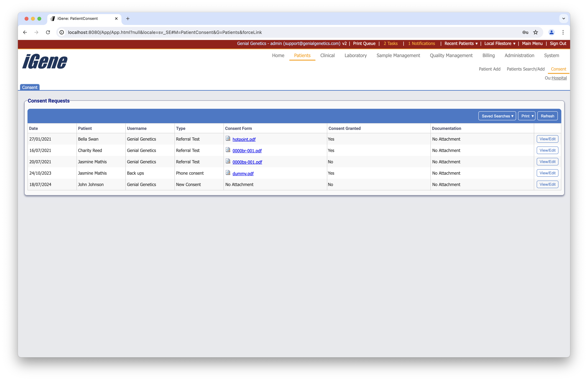Open the Chrome three-dot menu
Image resolution: width=588 pixels, height=381 pixels.
pos(563,32)
